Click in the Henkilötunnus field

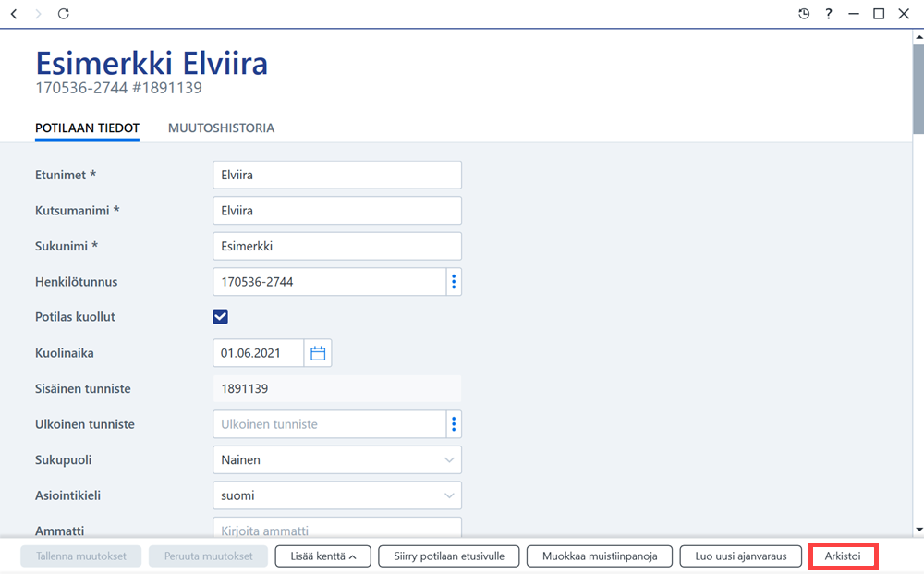330,282
